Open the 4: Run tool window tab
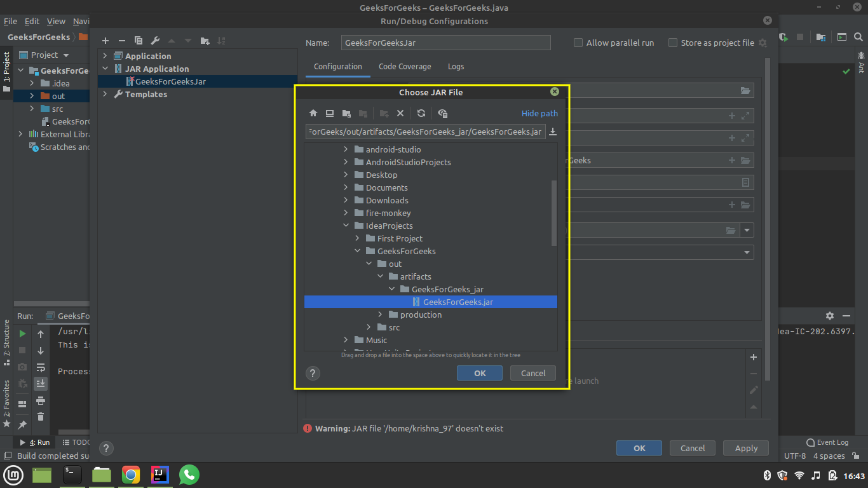 tap(35, 442)
